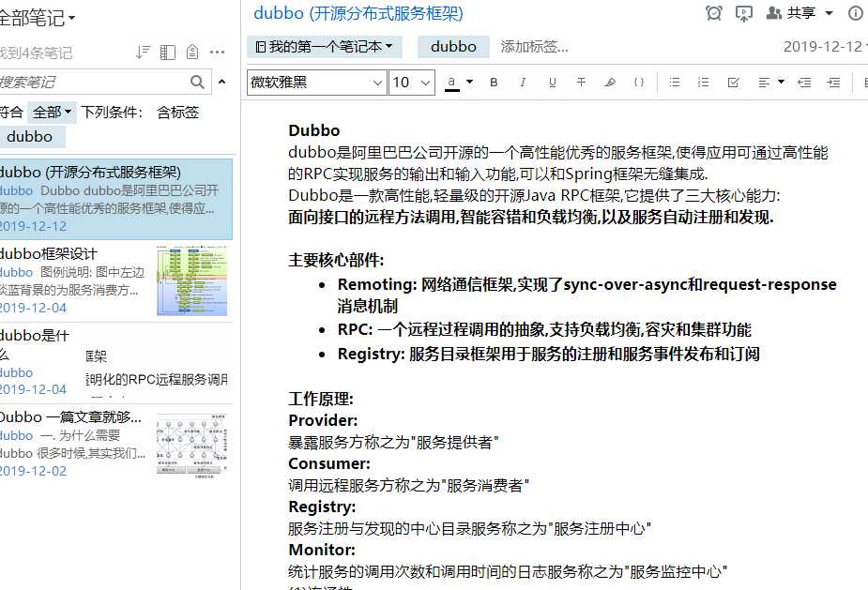This screenshot has width=868, height=590.
Task: Click the Consumer: heading
Action: tap(329, 463)
